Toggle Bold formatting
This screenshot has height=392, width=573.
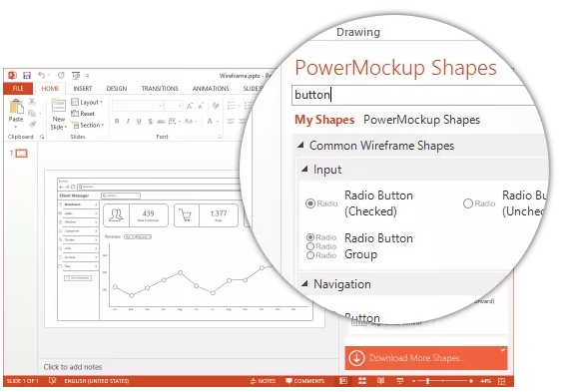(x=117, y=121)
